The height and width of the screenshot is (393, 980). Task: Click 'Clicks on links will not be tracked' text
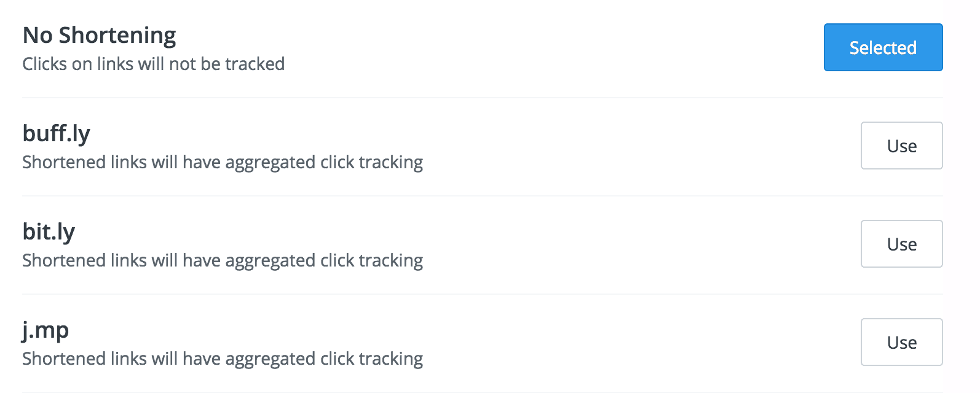(154, 64)
